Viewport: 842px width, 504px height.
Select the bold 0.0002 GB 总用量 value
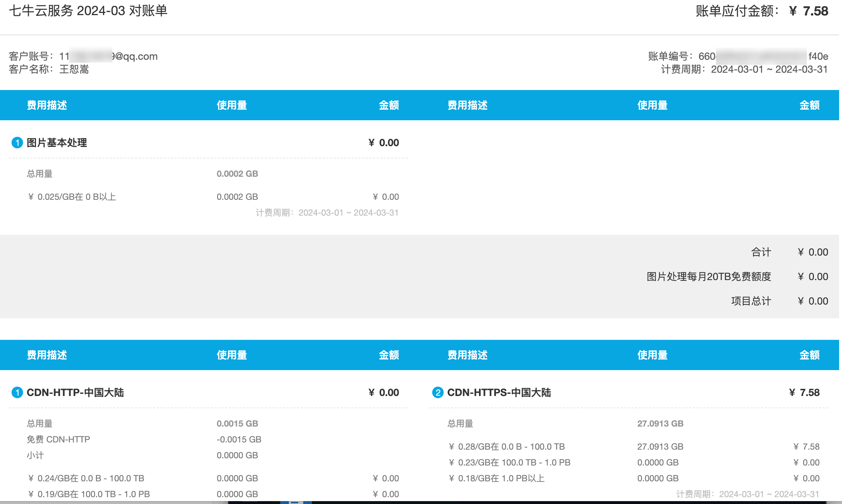pyautogui.click(x=237, y=174)
